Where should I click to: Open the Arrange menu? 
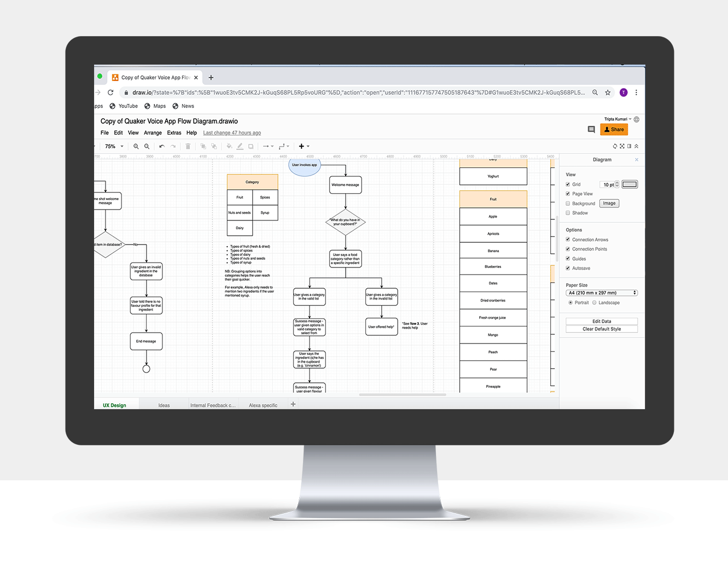(153, 133)
